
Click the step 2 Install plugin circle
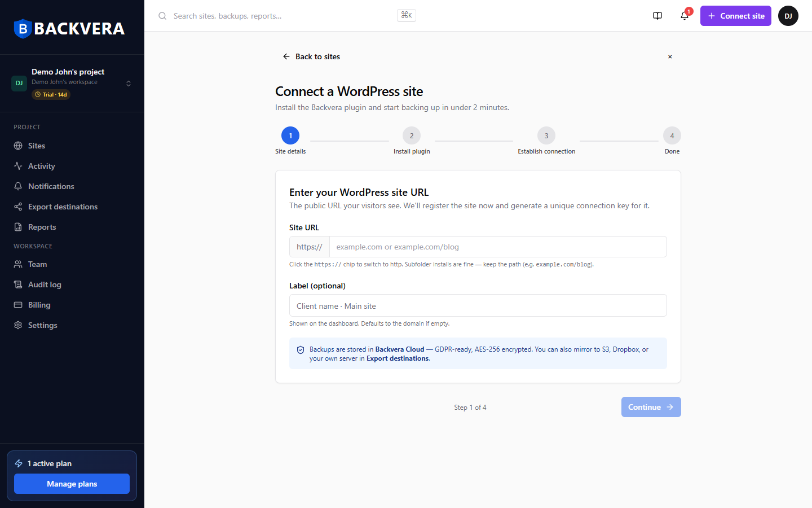[x=412, y=135]
